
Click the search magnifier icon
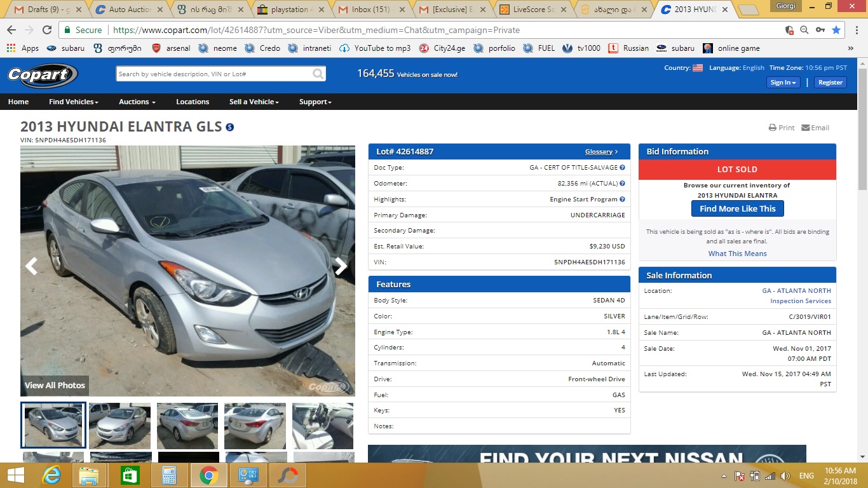pos(318,74)
